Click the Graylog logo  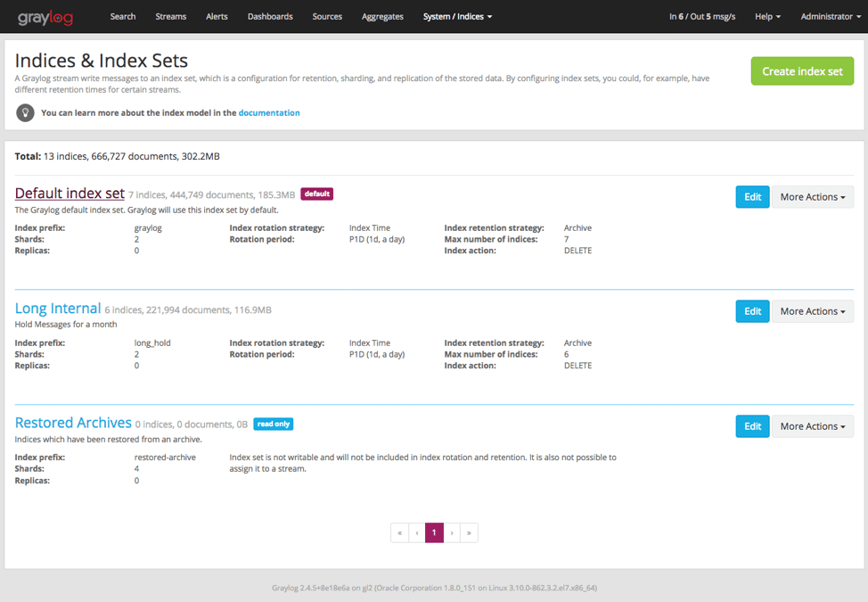(x=45, y=16)
